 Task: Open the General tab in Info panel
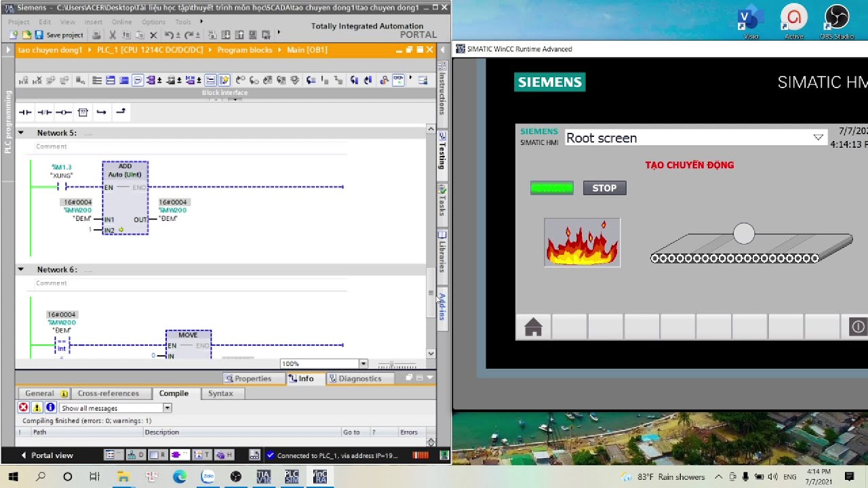point(46,393)
